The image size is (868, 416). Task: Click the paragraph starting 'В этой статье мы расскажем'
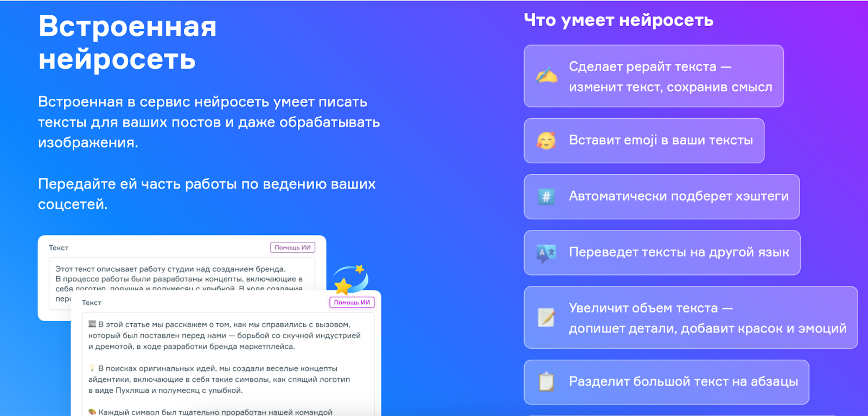225,335
